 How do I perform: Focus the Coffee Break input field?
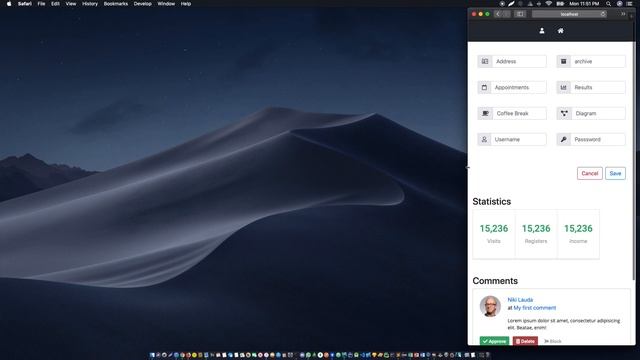(x=519, y=113)
